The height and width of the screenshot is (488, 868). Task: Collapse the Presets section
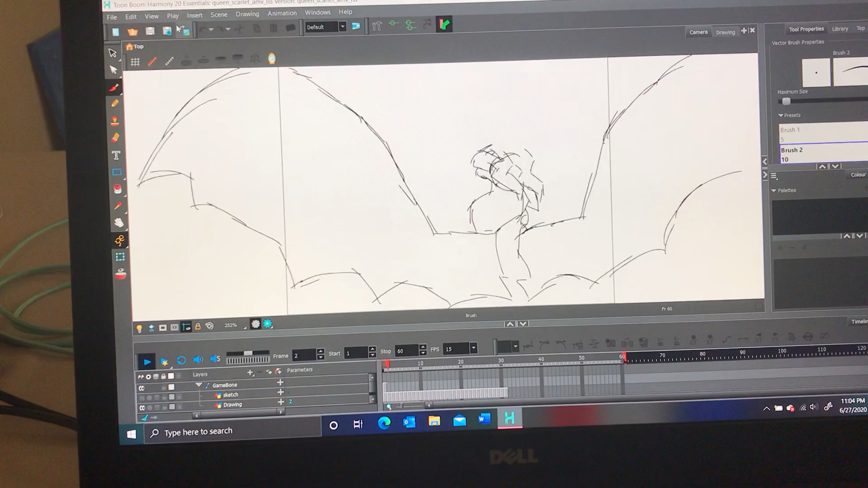click(780, 115)
